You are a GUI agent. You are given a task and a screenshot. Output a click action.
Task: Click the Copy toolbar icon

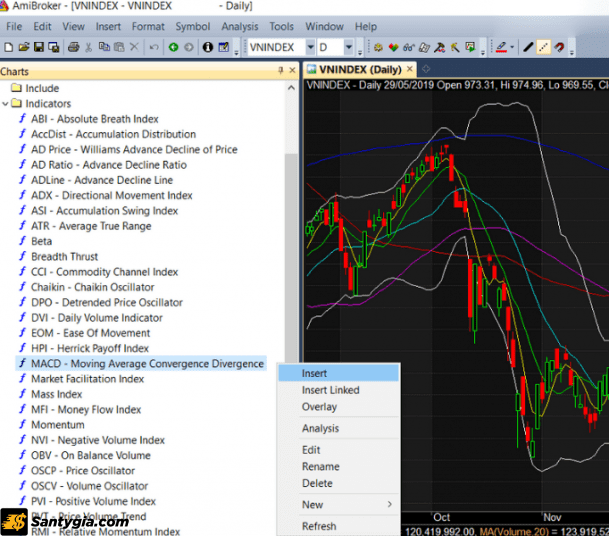pos(104,47)
